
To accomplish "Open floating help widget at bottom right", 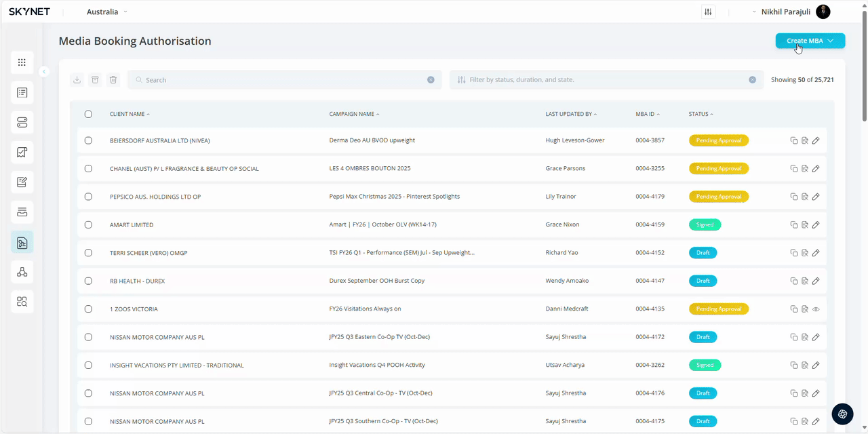I will 843,414.
